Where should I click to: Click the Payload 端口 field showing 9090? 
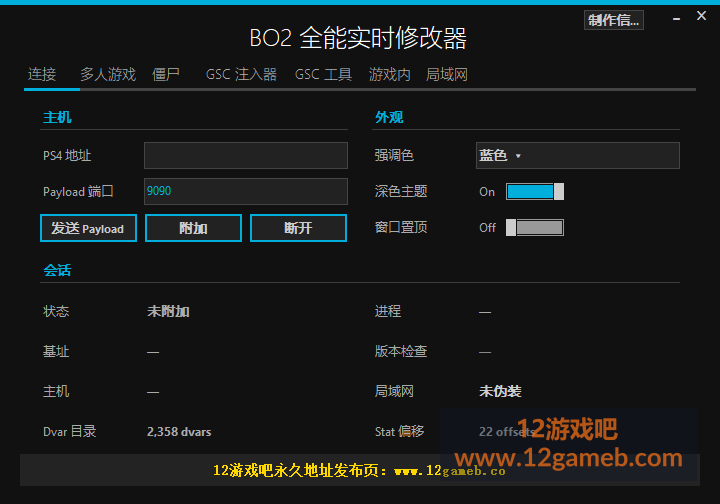pos(246,191)
